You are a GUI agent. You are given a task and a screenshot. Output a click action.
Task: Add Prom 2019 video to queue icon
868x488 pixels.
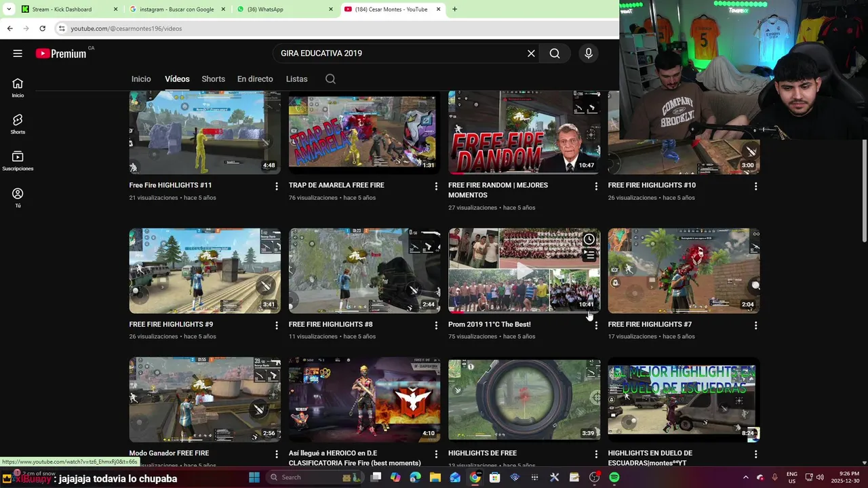click(589, 255)
